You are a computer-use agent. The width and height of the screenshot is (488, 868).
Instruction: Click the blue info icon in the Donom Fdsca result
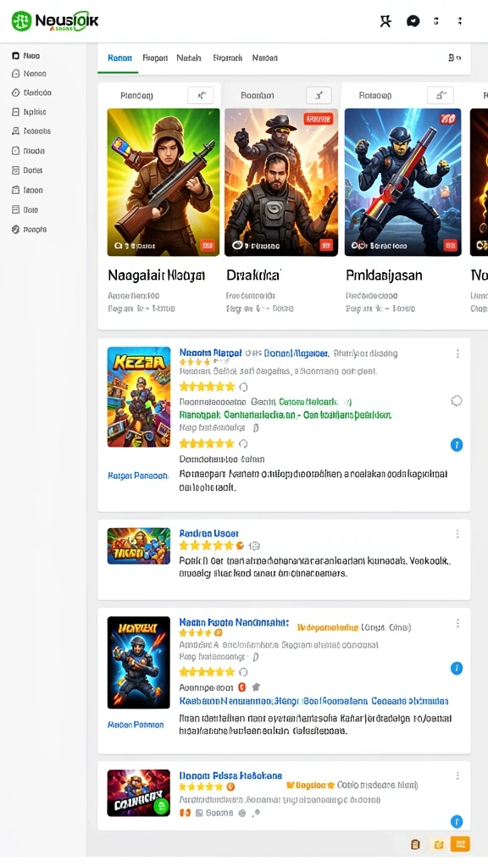[457, 821]
